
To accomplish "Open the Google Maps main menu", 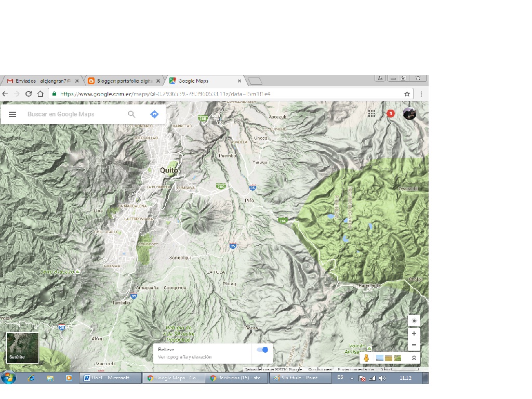I will point(12,114).
